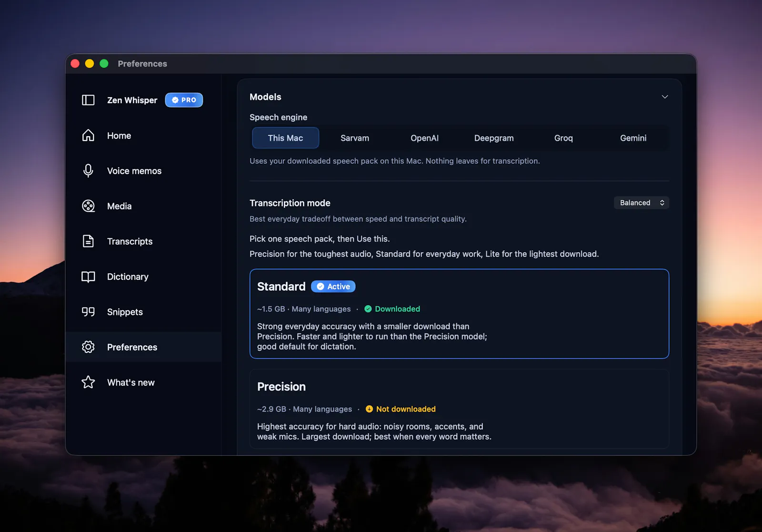Click the Active badge on Standard

click(x=333, y=286)
